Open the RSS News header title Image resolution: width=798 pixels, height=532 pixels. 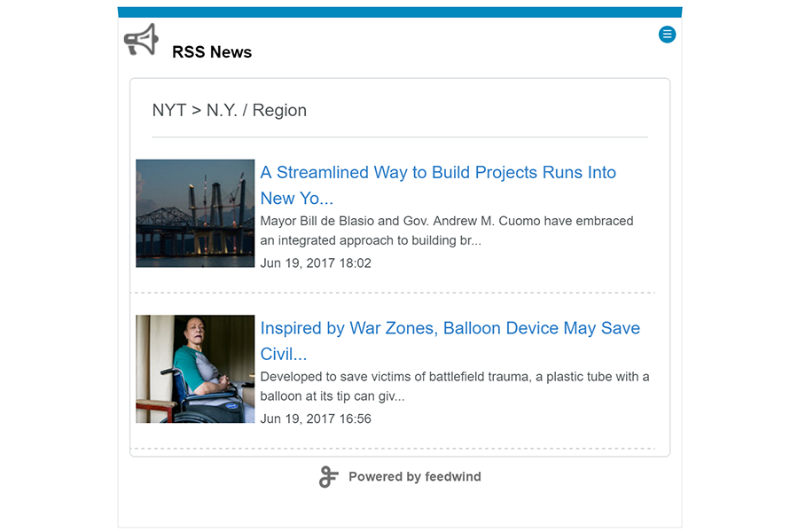212,52
